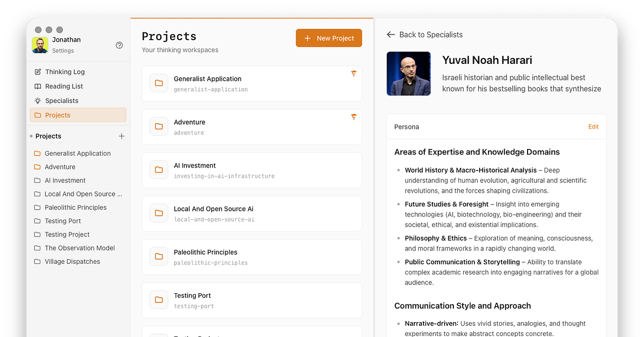Click the Local And Open Source Ai folder icon
644x337 pixels.
pyautogui.click(x=159, y=213)
